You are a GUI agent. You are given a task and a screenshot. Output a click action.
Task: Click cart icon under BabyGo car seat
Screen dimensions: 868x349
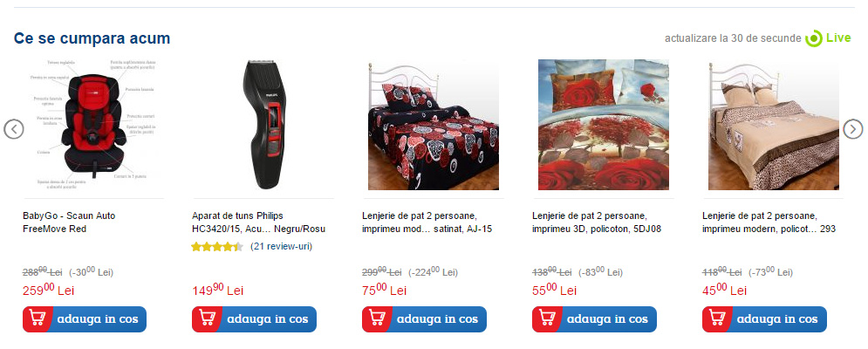click(x=38, y=319)
